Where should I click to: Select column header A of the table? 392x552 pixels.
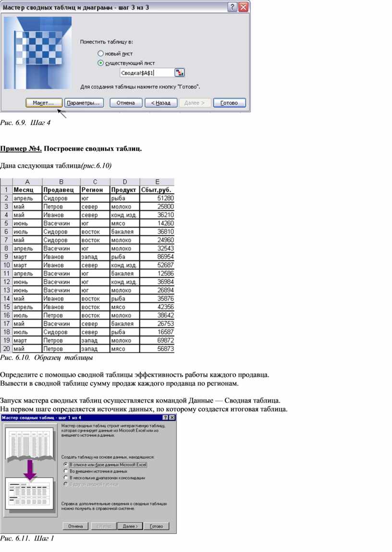[27, 182]
